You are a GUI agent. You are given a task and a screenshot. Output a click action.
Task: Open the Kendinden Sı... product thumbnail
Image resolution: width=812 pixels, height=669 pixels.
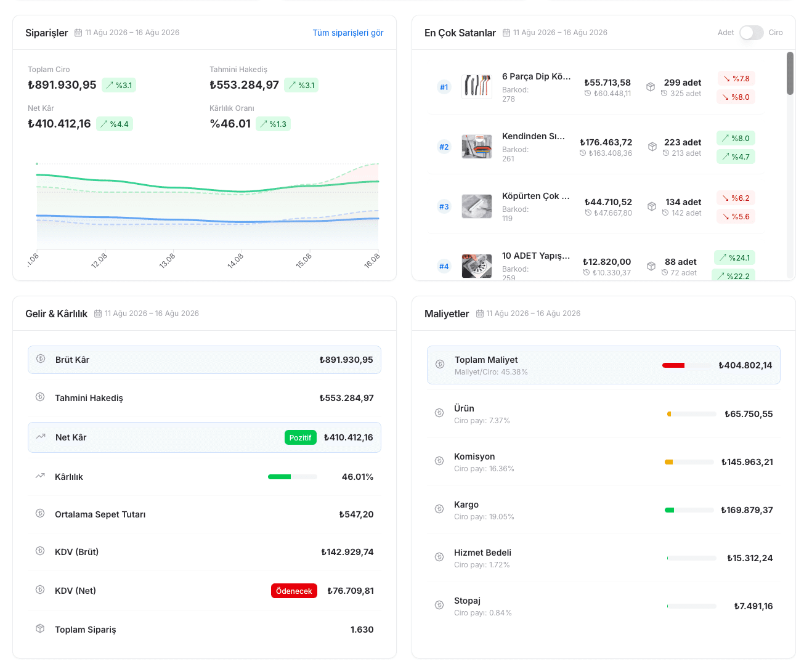[477, 147]
